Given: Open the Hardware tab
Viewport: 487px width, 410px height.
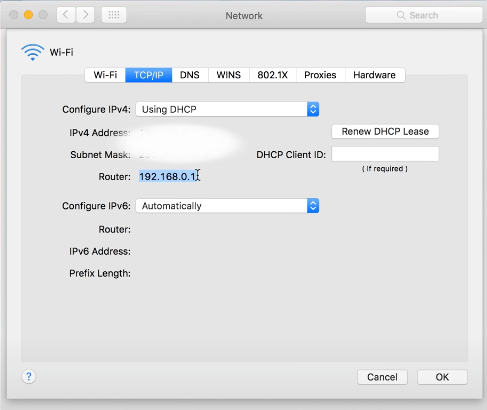Looking at the screenshot, I should pyautogui.click(x=375, y=75).
